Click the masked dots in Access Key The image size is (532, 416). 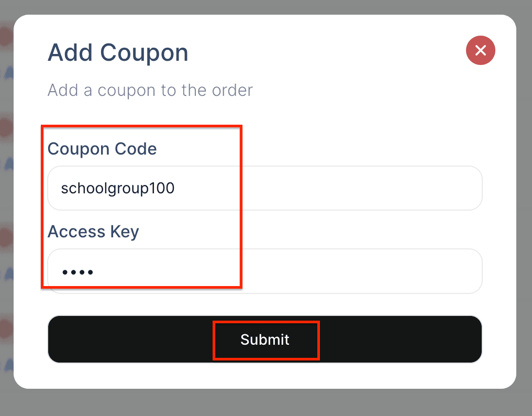pos(77,272)
